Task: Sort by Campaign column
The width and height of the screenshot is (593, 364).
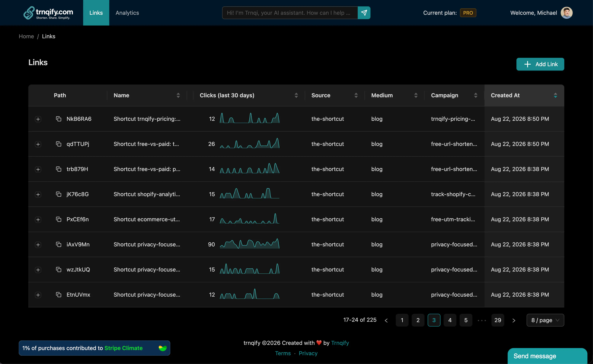Action: click(476, 95)
